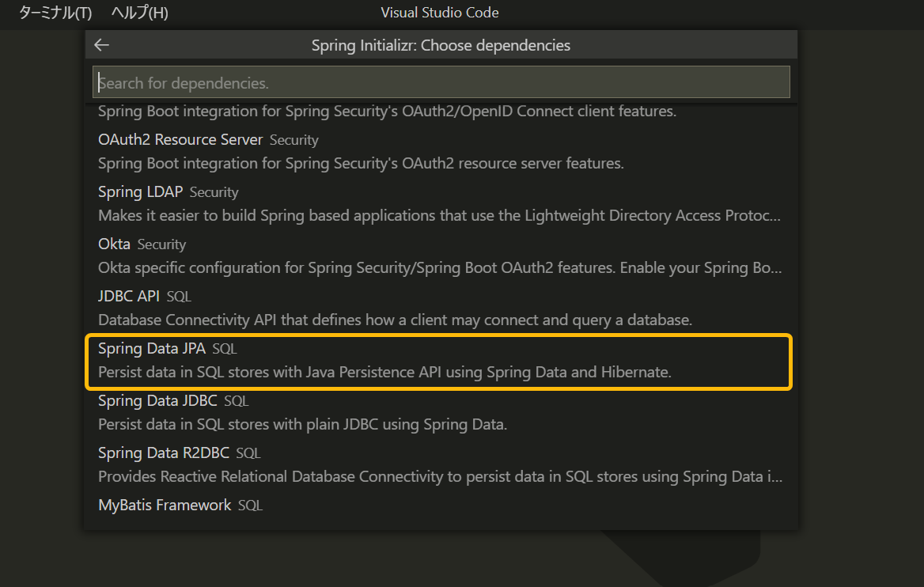
Task: Select the JDBC API dependency
Action: pyautogui.click(x=129, y=297)
